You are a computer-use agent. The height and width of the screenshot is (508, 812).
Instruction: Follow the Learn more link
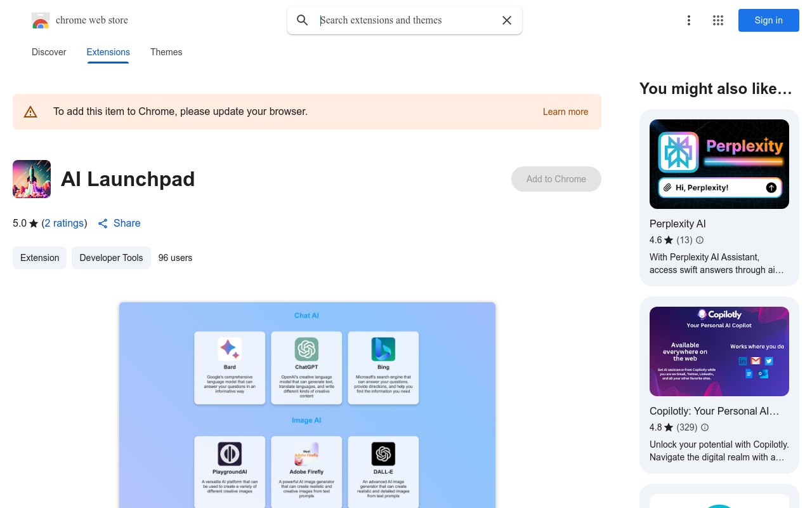565,112
